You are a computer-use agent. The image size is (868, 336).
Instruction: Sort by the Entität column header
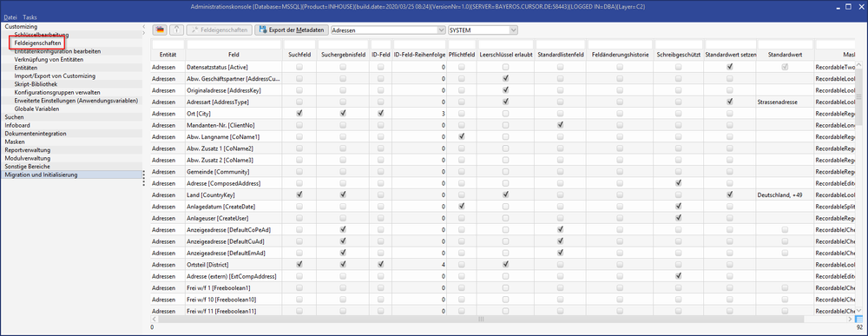[x=168, y=56]
